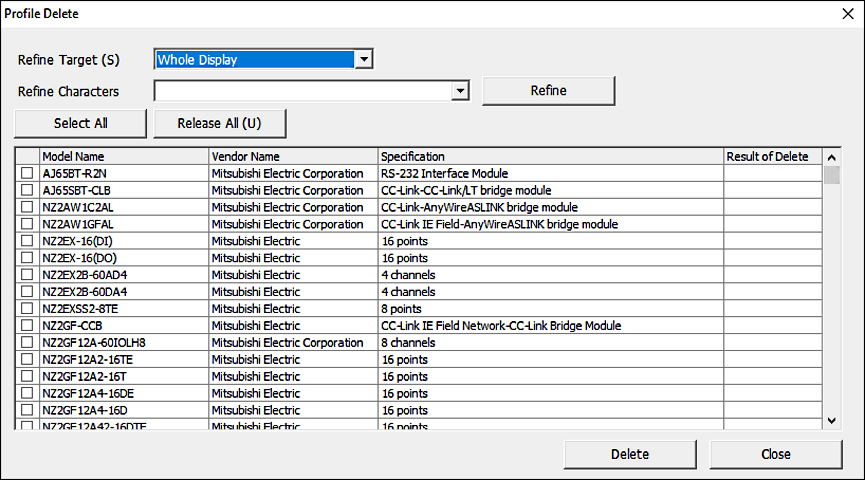Click the Refine Target (S) label
The height and width of the screenshot is (480, 865).
click(x=68, y=60)
